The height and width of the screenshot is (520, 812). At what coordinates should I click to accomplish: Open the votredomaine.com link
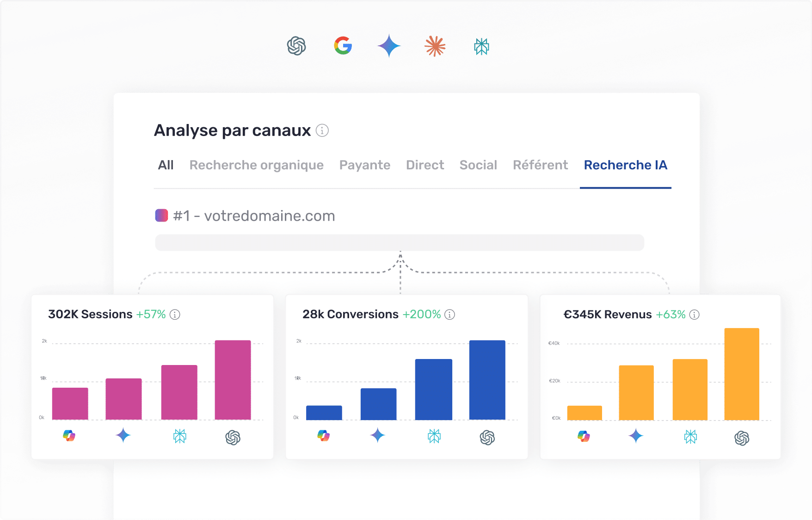(270, 216)
